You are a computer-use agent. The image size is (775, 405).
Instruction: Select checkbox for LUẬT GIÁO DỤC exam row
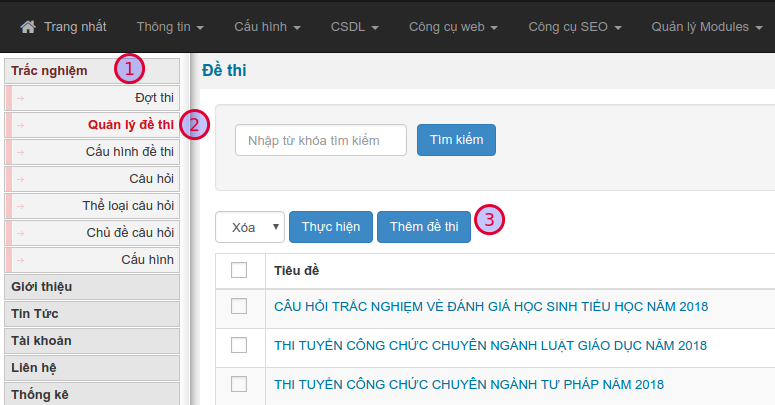(x=239, y=345)
